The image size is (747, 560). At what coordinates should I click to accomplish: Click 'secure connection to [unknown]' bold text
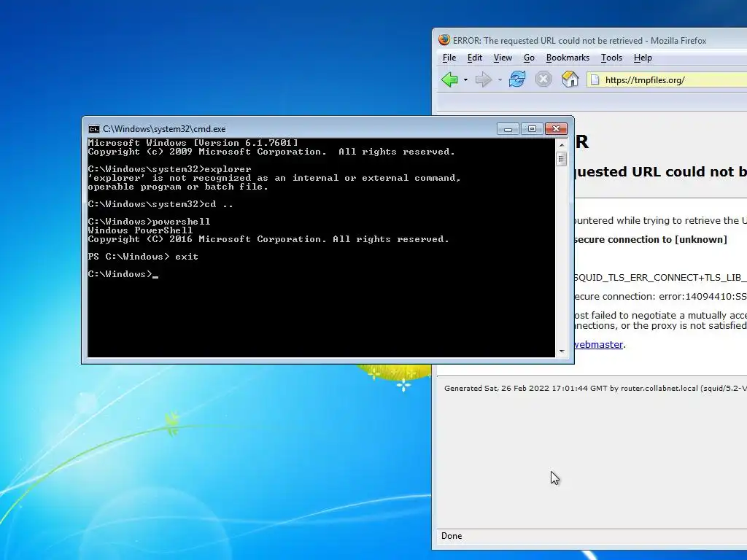coord(651,239)
